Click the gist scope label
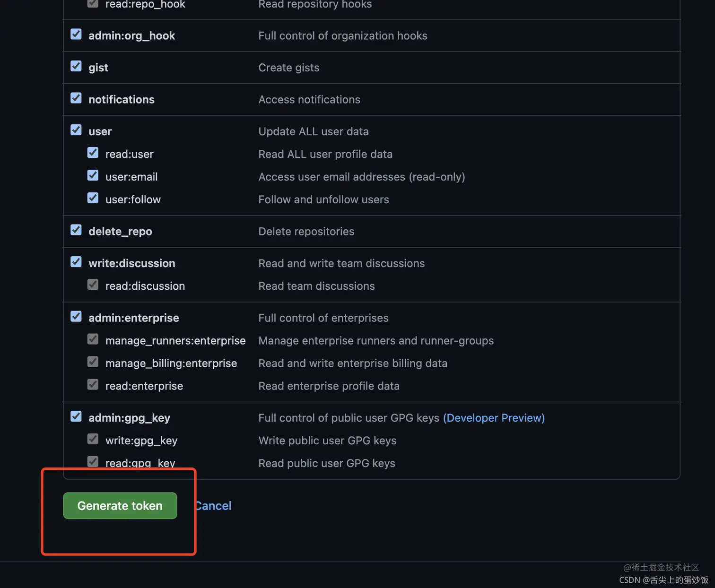Screen dimensions: 715x588 pyautogui.click(x=98, y=68)
